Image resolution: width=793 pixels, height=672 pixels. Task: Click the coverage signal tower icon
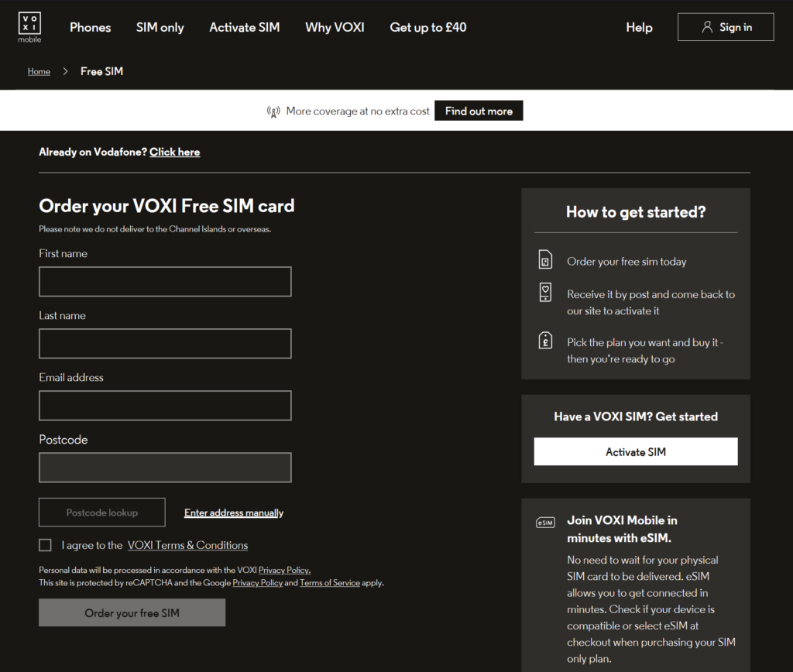(273, 111)
